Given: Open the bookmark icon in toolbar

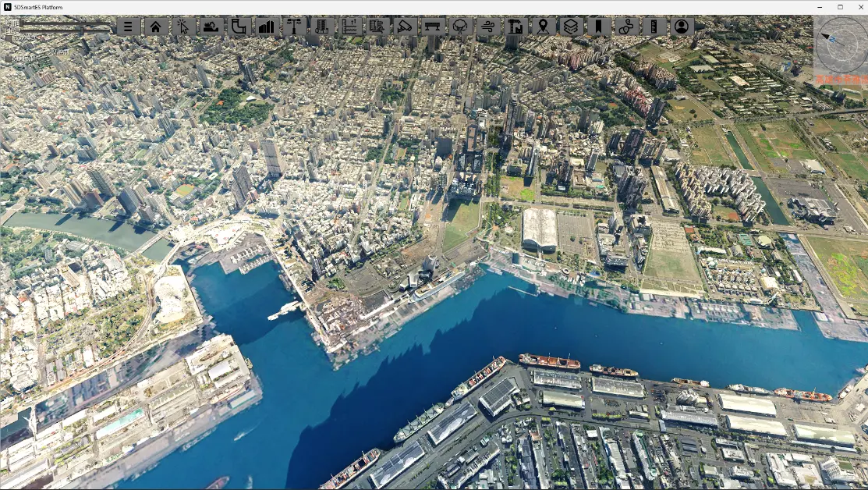Looking at the screenshot, I should [x=599, y=27].
